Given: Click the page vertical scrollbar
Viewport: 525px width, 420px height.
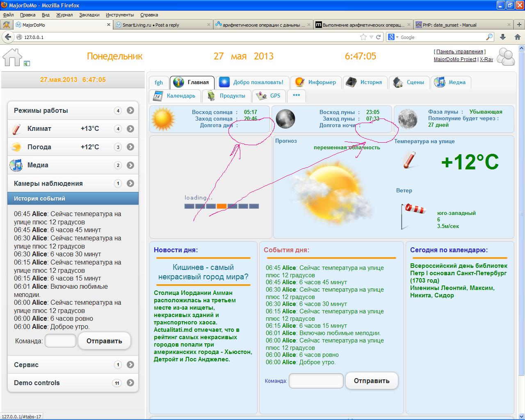Looking at the screenshot, I should click(521, 205).
